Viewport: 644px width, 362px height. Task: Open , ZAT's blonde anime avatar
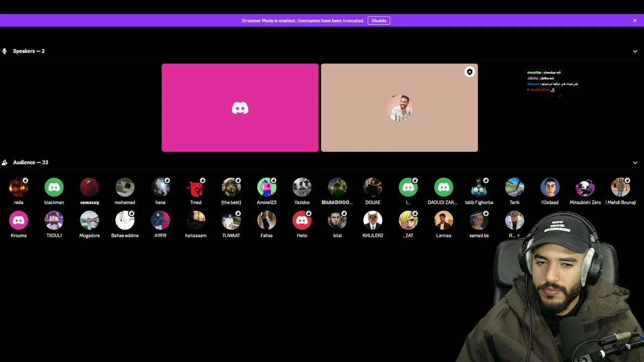click(408, 221)
